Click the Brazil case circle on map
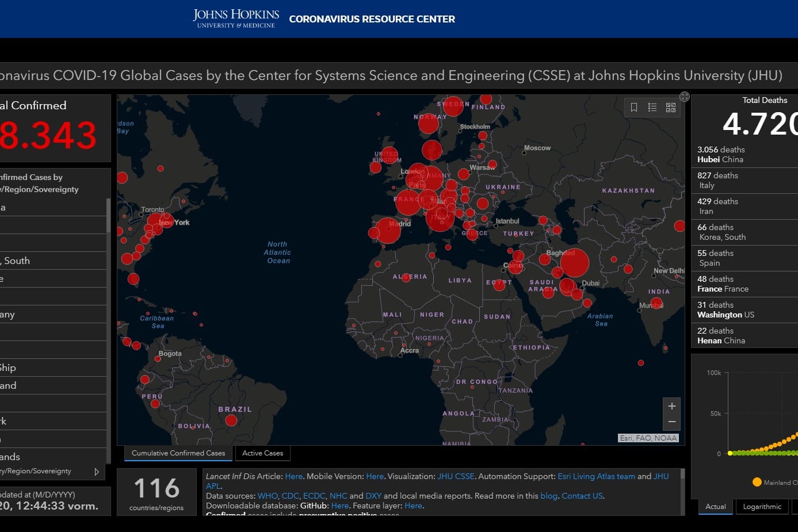This screenshot has width=798, height=532. point(231,420)
